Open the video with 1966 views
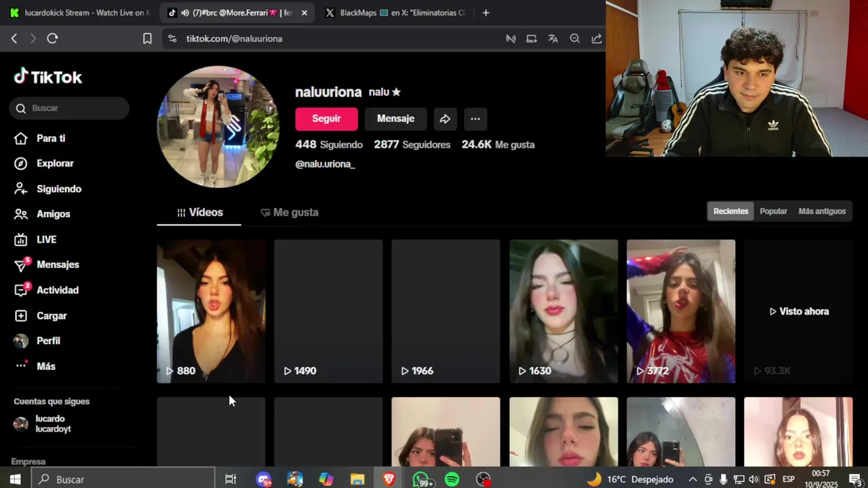This screenshot has height=488, width=868. (x=446, y=311)
